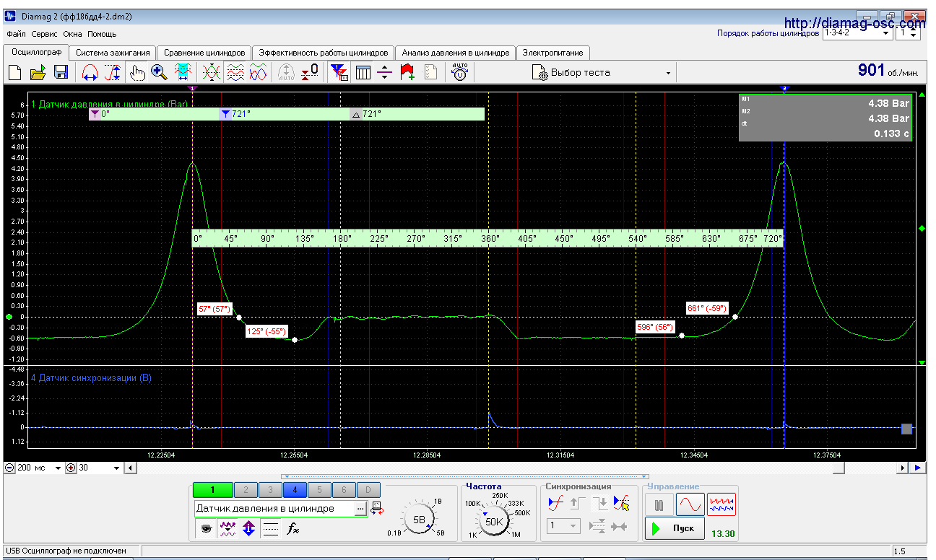Switch to Сравнение цилиндров tab
Viewport: 936px width, 560px height.
point(204,53)
